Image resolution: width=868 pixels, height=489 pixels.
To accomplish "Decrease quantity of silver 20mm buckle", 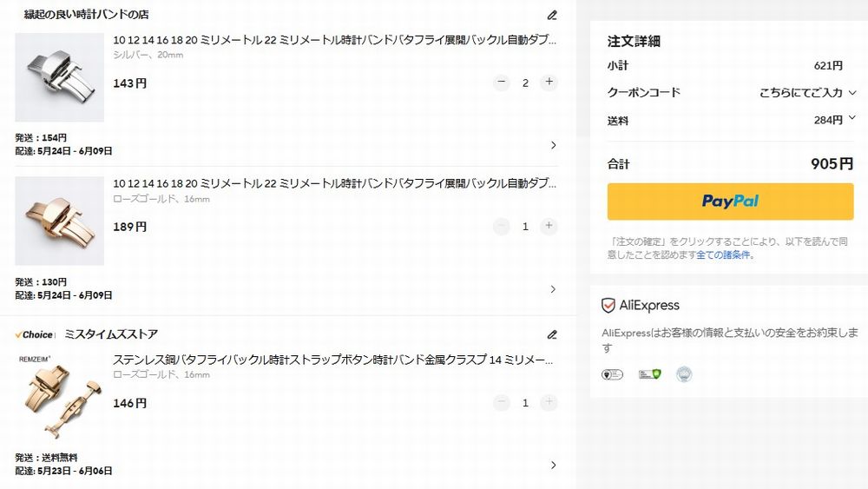I will tap(502, 83).
